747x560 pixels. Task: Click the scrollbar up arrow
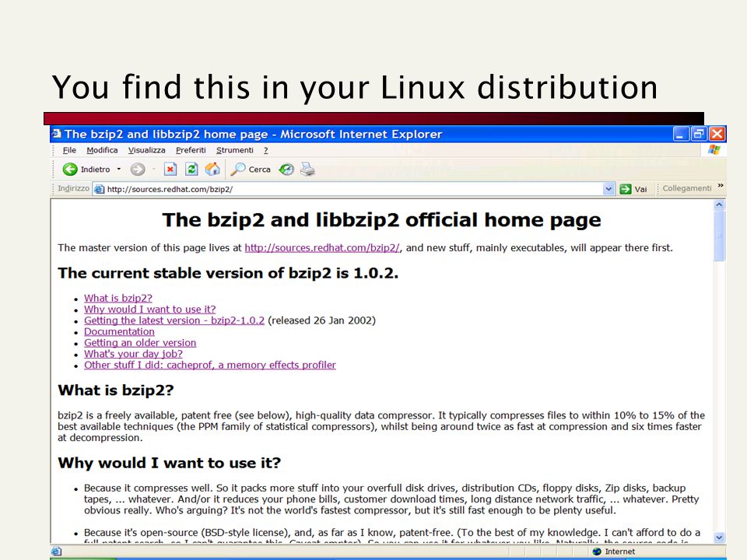719,205
